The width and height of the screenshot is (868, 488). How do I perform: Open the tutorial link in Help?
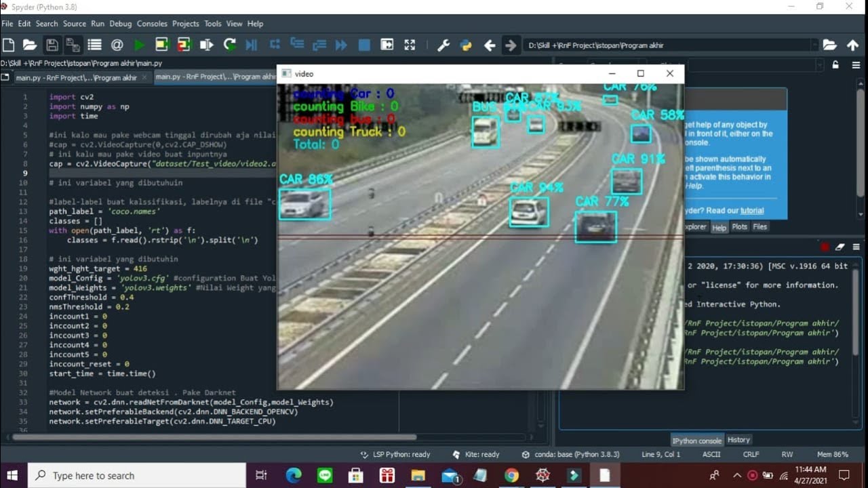(752, 211)
